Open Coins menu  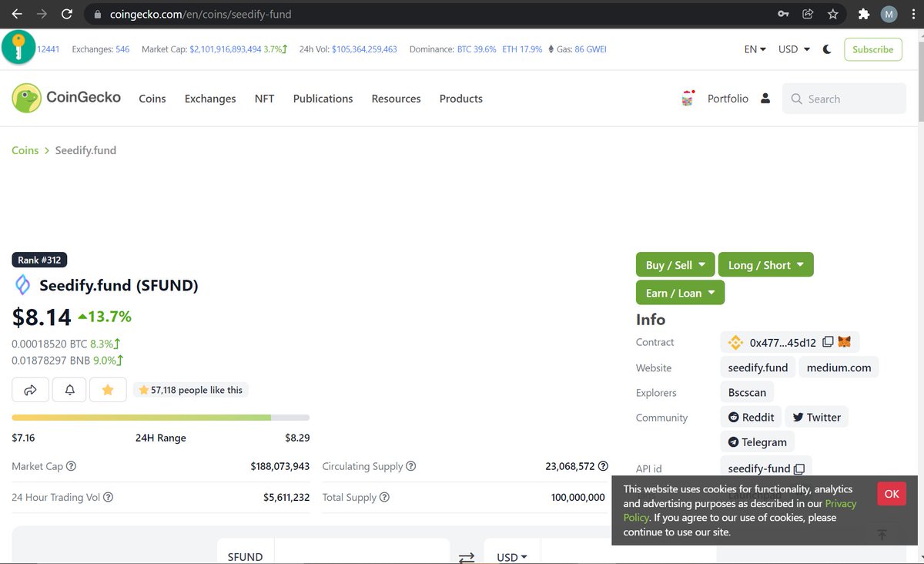pyautogui.click(x=152, y=99)
